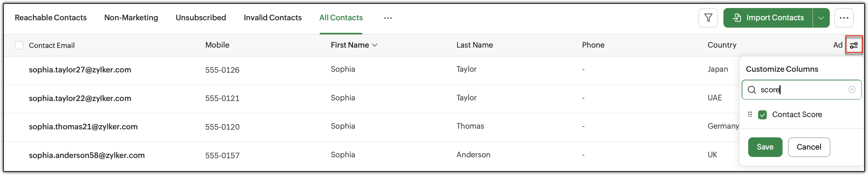This screenshot has width=868, height=175.
Task: Uncheck the Contact Score column checkbox
Action: click(762, 115)
